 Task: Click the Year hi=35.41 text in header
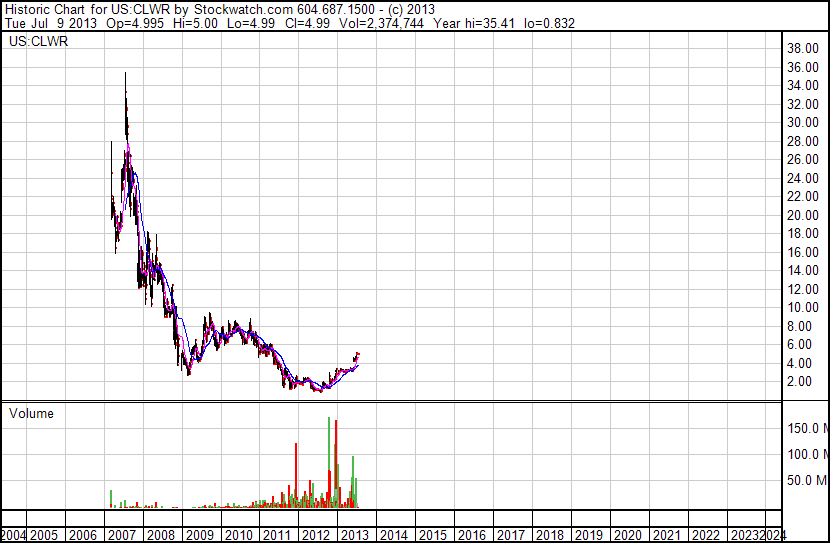474,23
